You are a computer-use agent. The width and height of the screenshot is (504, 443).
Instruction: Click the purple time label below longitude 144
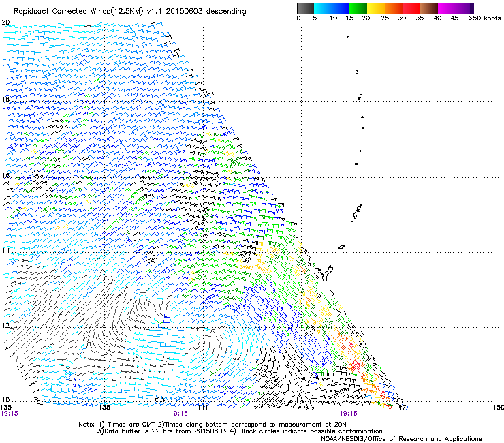[x=349, y=414]
